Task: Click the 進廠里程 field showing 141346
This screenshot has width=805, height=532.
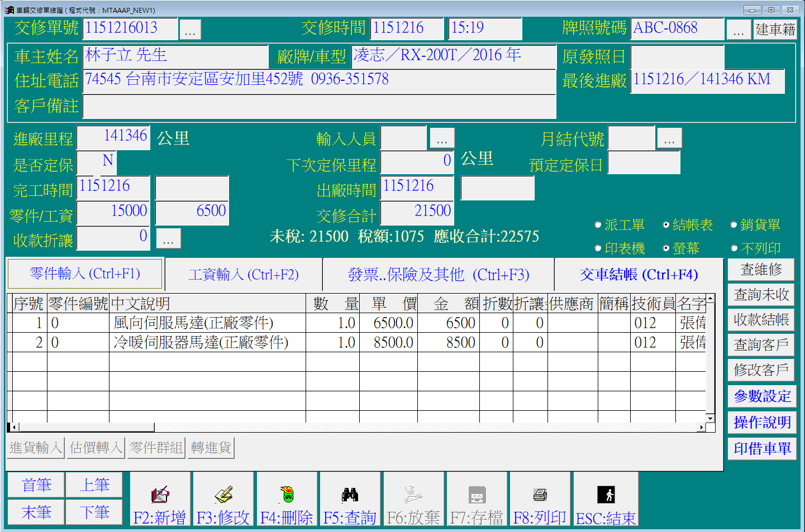Action: [113, 137]
